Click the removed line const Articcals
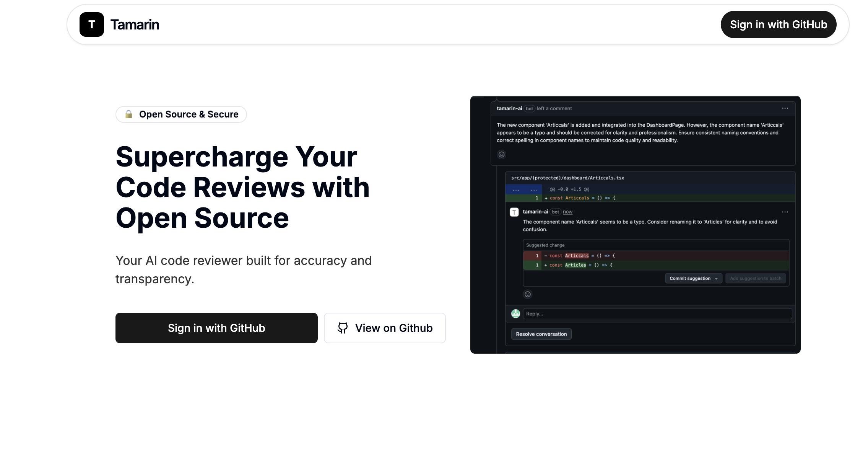This screenshot has width=868, height=470. [656, 256]
